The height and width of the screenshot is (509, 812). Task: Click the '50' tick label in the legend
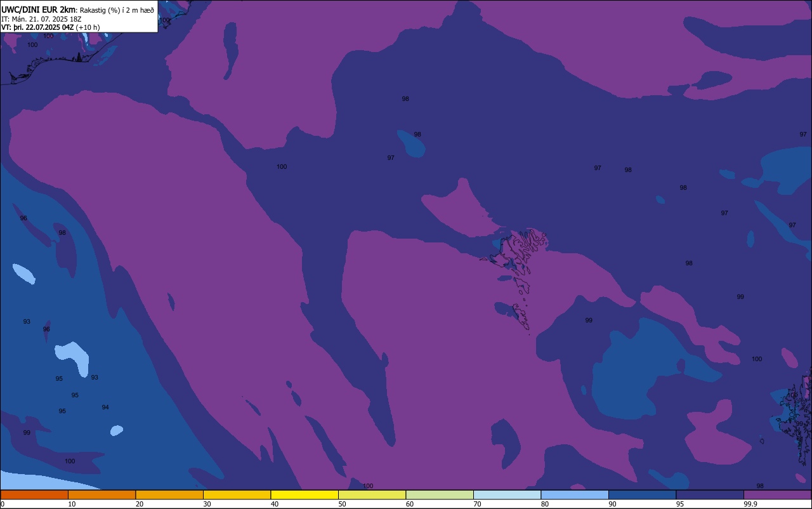(342, 504)
